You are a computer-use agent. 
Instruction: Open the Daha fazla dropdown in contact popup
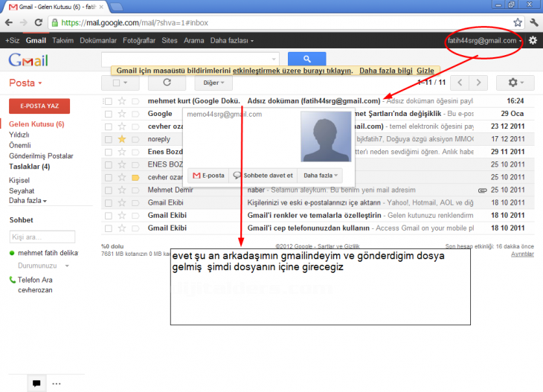tap(320, 176)
